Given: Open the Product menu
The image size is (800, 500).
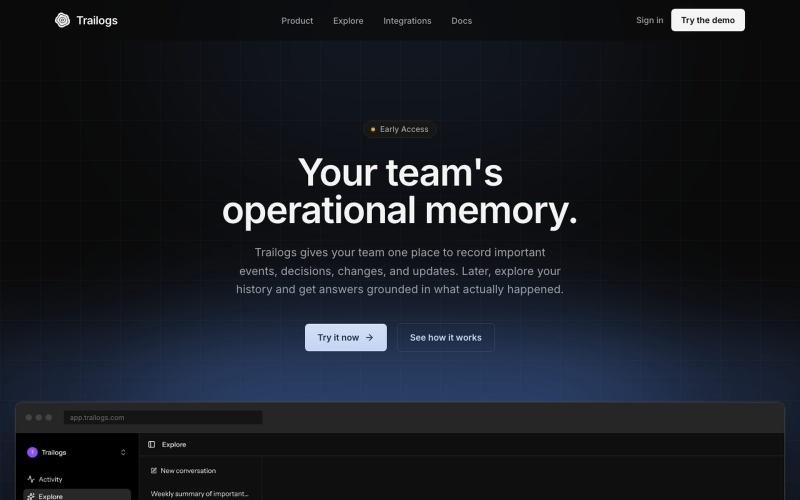Looking at the screenshot, I should click(x=297, y=21).
